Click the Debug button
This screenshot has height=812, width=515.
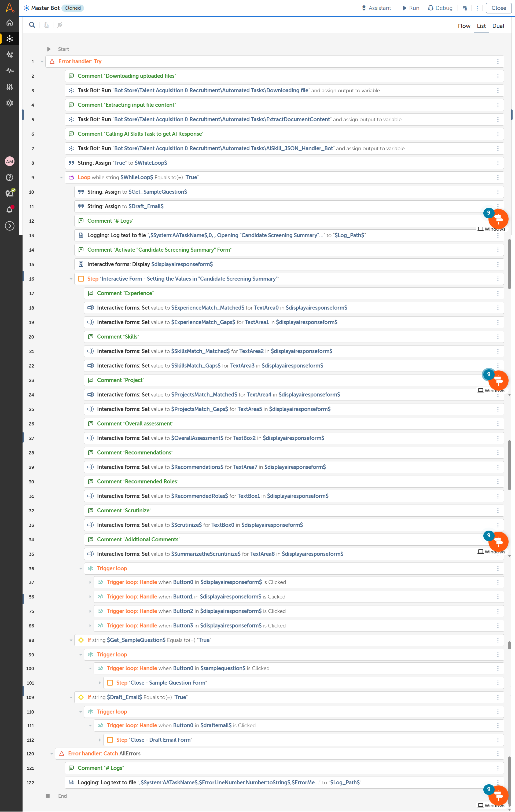440,8
